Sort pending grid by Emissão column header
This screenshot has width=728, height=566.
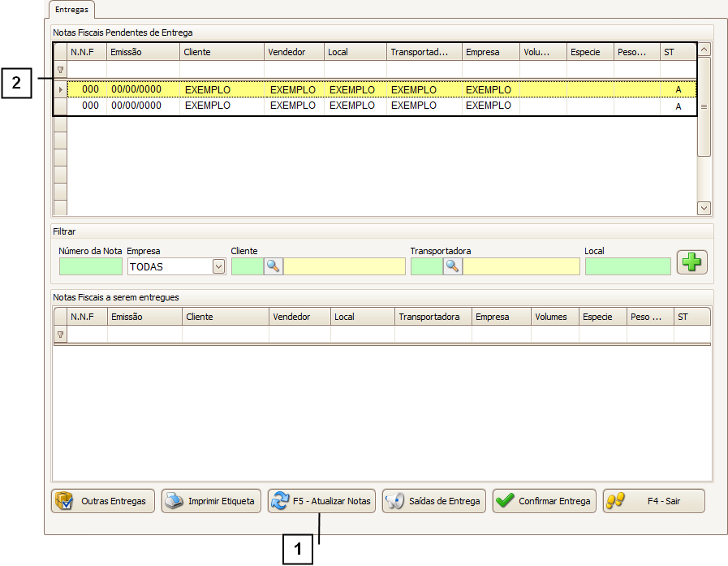click(143, 52)
